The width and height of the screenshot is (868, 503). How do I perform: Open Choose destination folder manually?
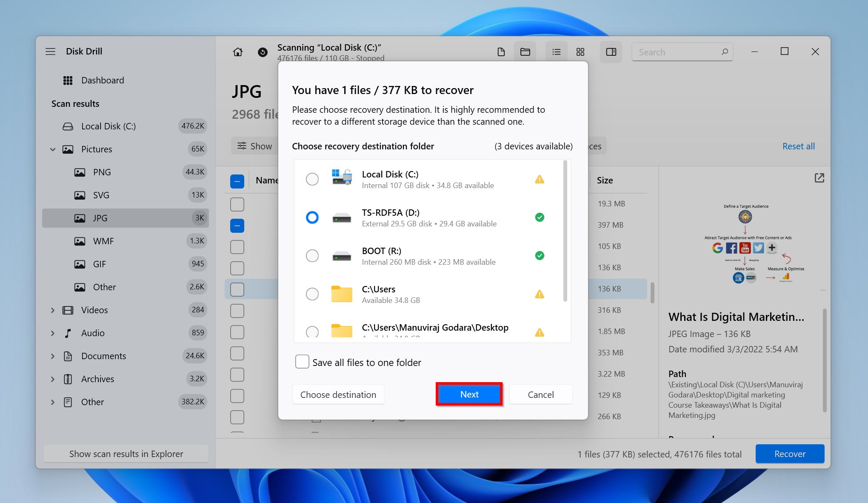[337, 394]
